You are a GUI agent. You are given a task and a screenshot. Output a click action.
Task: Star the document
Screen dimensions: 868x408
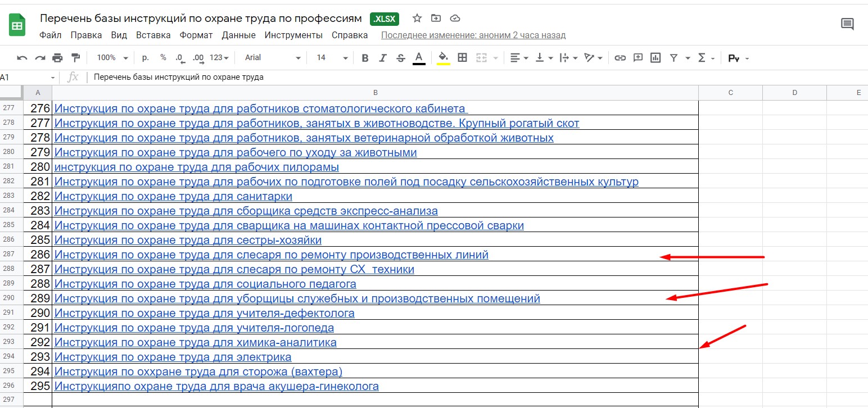[417, 18]
